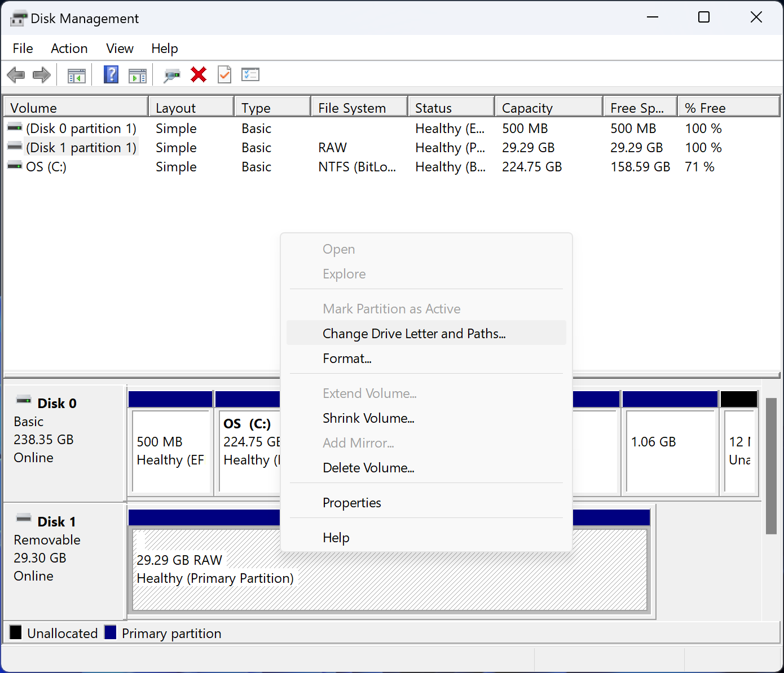Select the OS (C:) volume row
Image resolution: width=784 pixels, height=673 pixels.
pos(46,166)
